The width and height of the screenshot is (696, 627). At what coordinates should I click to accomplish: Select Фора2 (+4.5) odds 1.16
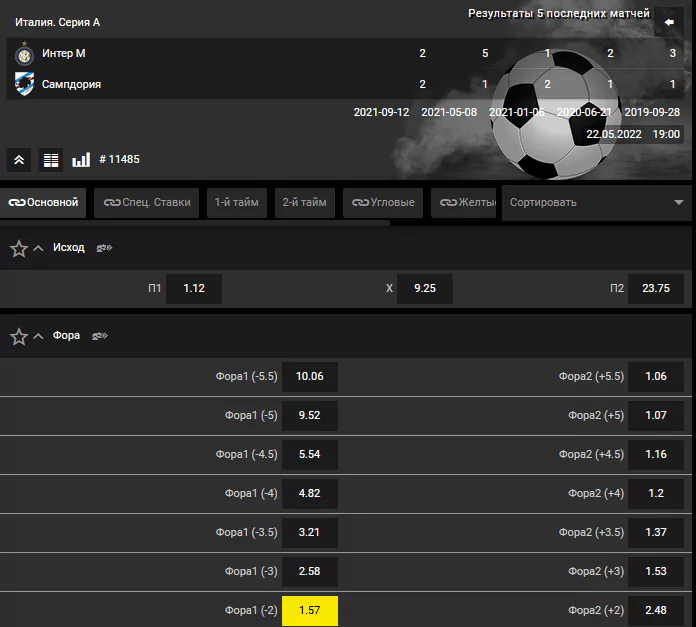coord(656,454)
